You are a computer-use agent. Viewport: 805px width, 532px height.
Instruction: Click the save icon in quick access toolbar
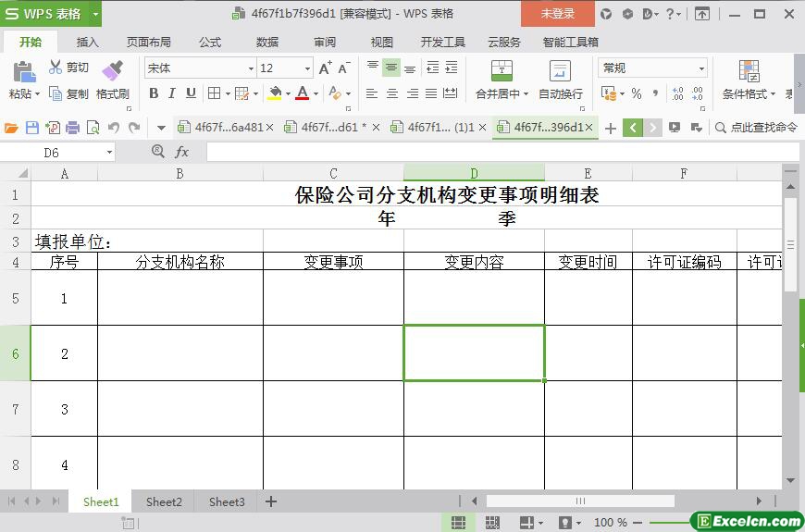32,128
